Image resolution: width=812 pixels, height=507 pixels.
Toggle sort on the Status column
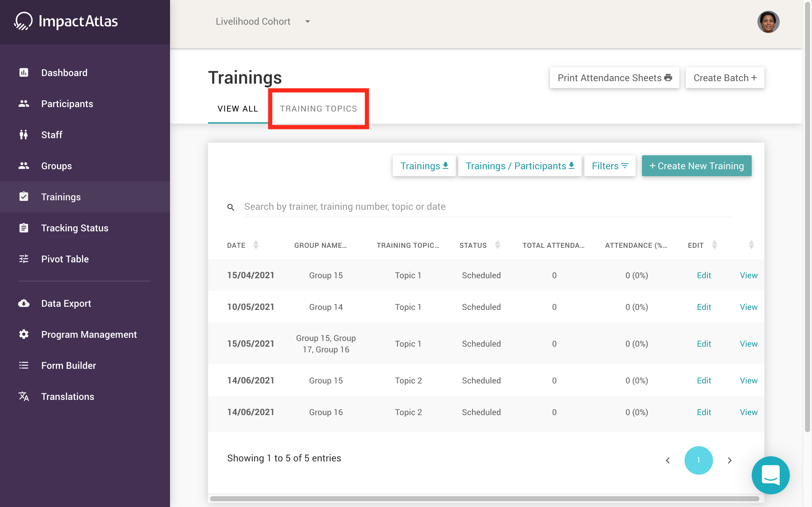[497, 245]
